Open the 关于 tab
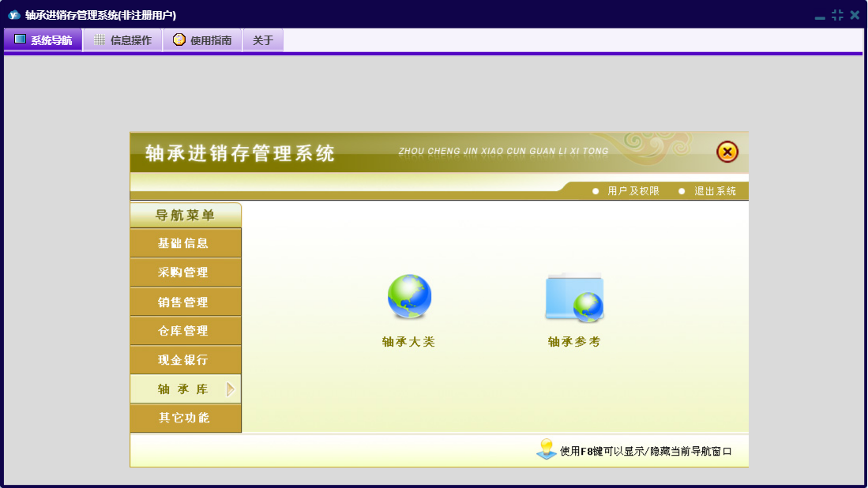 263,39
